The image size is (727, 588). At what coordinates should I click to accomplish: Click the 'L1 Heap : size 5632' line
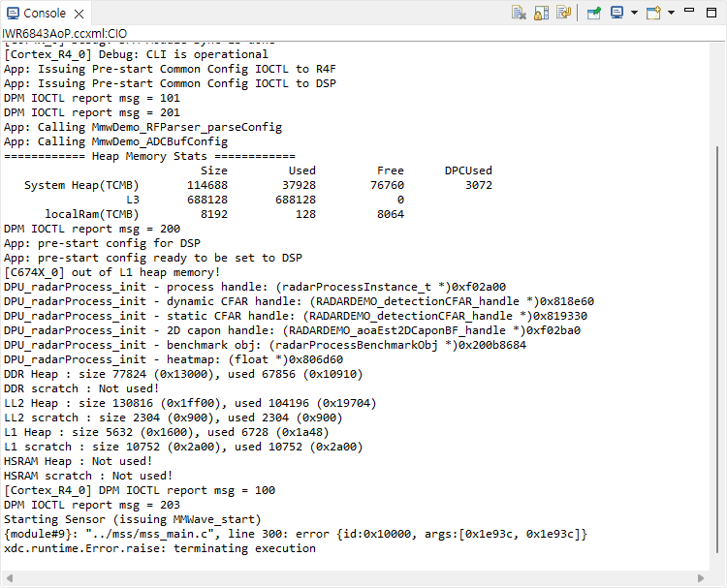click(x=167, y=432)
